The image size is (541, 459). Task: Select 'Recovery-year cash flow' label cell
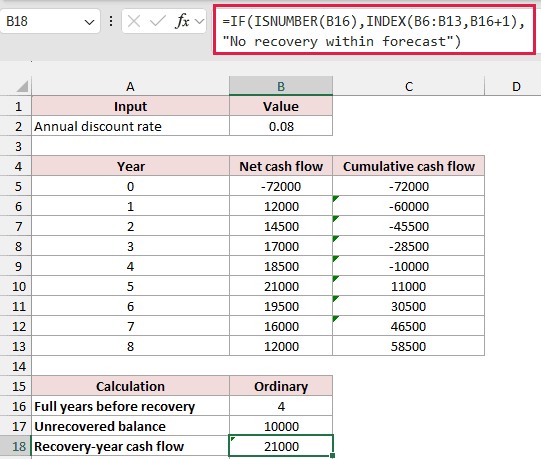(x=130, y=446)
